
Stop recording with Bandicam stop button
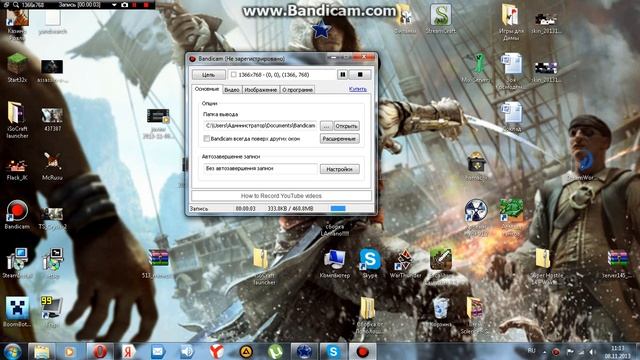[x=360, y=75]
